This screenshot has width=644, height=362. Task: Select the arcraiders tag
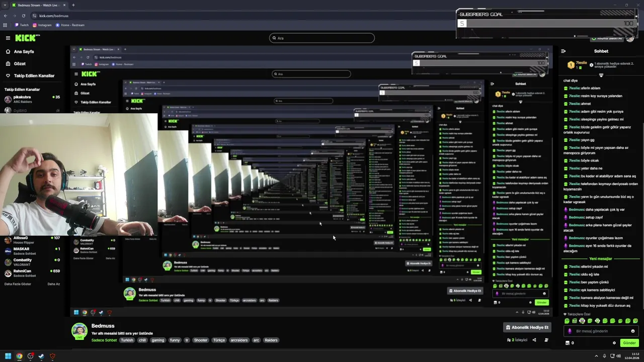(x=239, y=340)
